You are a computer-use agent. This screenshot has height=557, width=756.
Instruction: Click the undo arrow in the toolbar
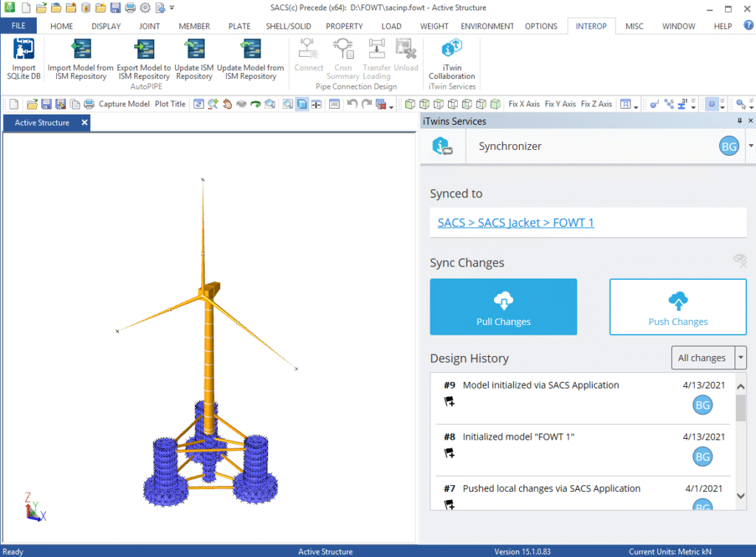coord(352,104)
